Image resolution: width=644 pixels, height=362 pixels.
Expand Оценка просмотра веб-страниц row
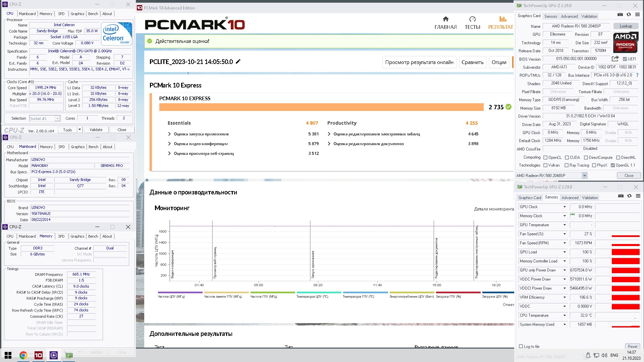coord(169,154)
